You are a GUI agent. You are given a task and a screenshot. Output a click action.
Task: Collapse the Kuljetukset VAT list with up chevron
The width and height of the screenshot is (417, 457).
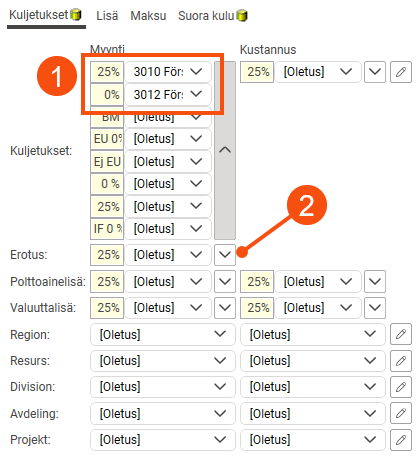tap(225, 150)
